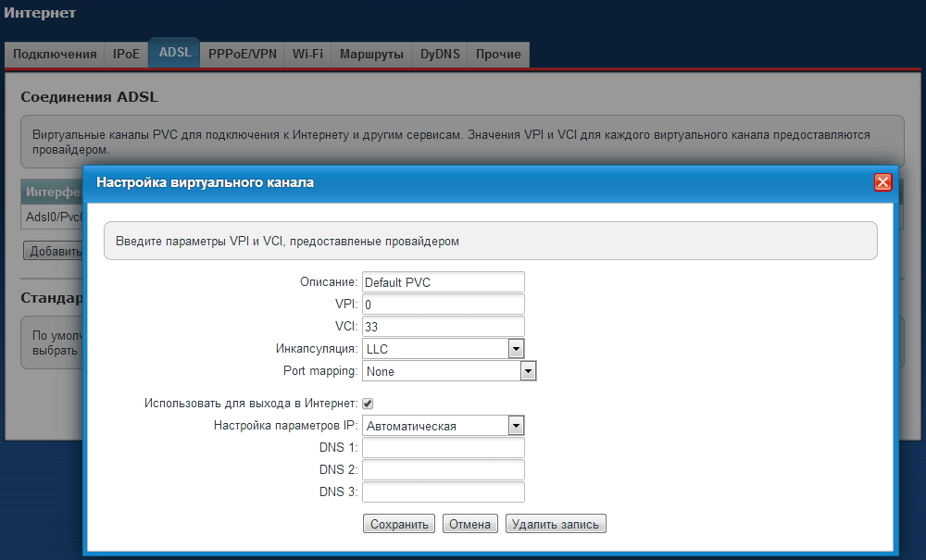This screenshot has width=926, height=560.
Task: Open the Настройка параметров IP dropdown
Action: coord(444,426)
